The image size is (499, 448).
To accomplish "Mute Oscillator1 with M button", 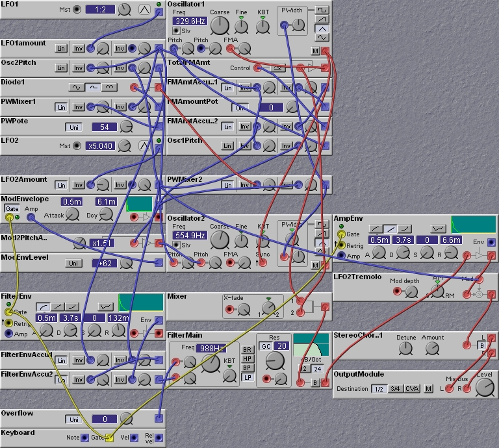I will point(315,51).
